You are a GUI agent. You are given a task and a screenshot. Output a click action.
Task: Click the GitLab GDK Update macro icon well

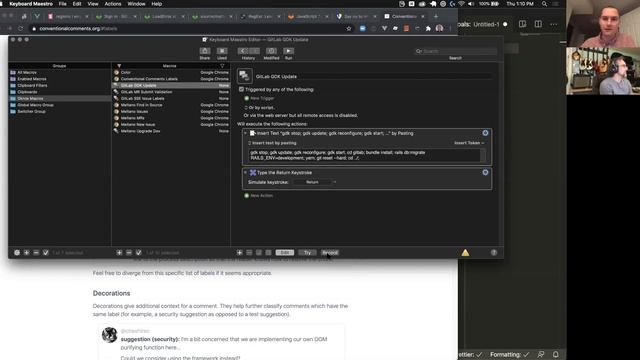[244, 76]
